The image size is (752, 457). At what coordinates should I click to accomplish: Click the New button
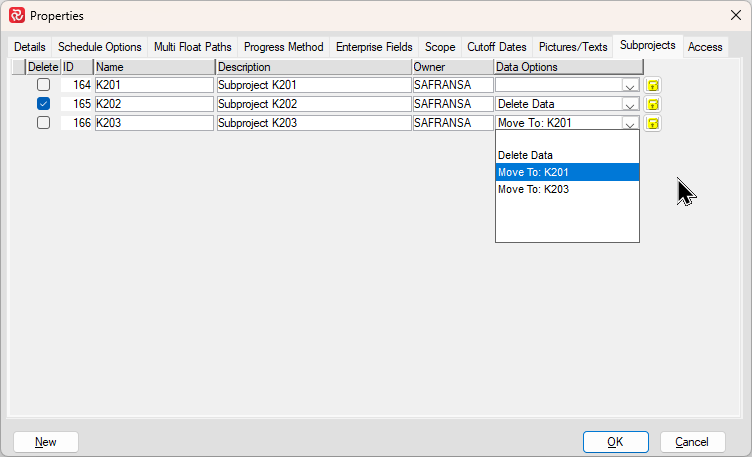tap(46, 442)
